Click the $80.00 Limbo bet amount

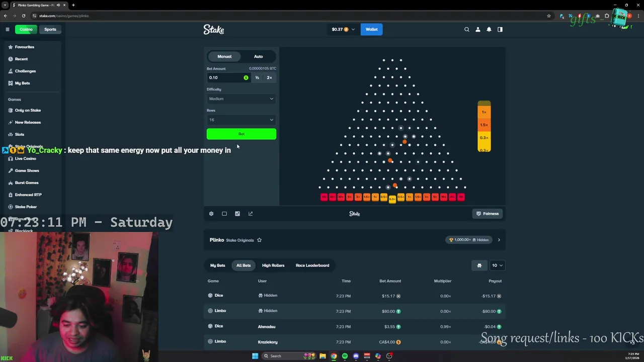(390, 311)
